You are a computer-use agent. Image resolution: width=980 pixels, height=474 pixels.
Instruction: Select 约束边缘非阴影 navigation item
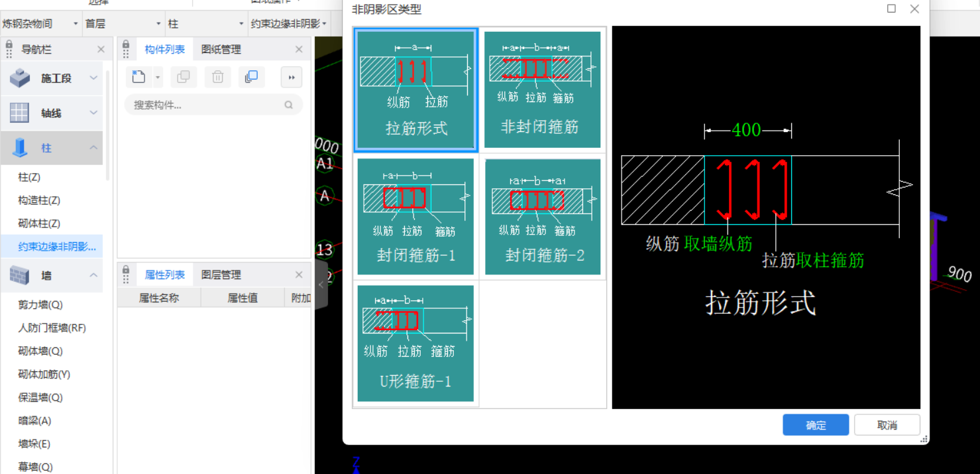[x=52, y=247]
